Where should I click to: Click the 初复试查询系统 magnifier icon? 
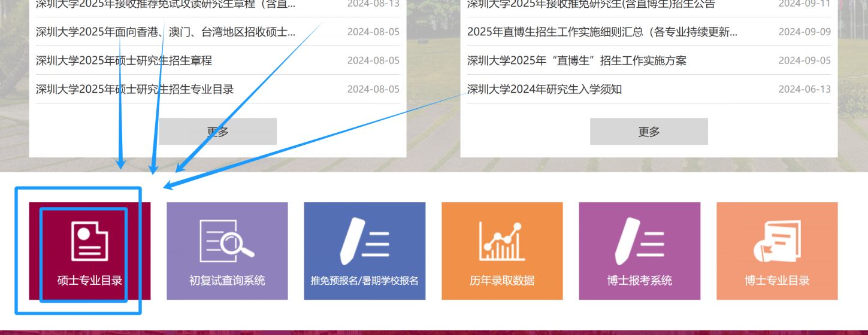(226, 240)
